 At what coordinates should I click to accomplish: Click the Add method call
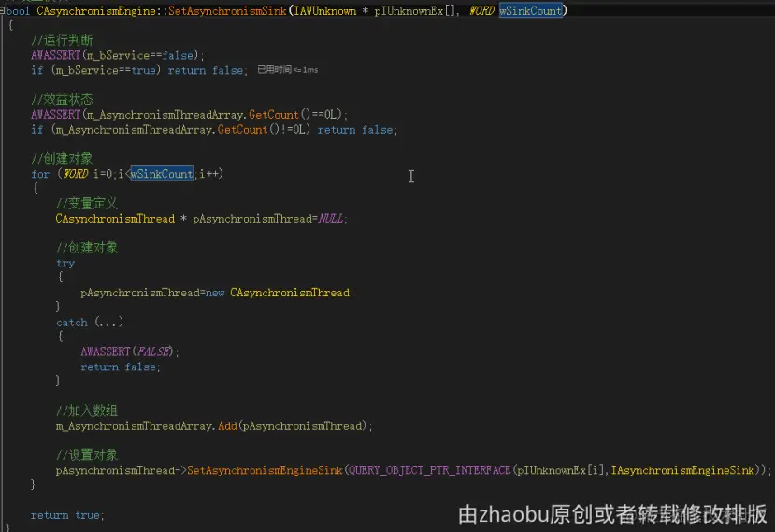click(227, 425)
